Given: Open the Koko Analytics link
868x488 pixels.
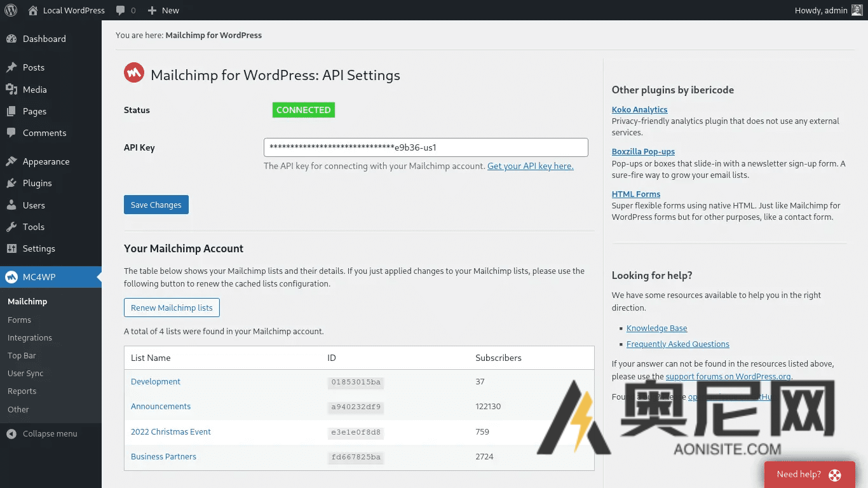Looking at the screenshot, I should (639, 109).
